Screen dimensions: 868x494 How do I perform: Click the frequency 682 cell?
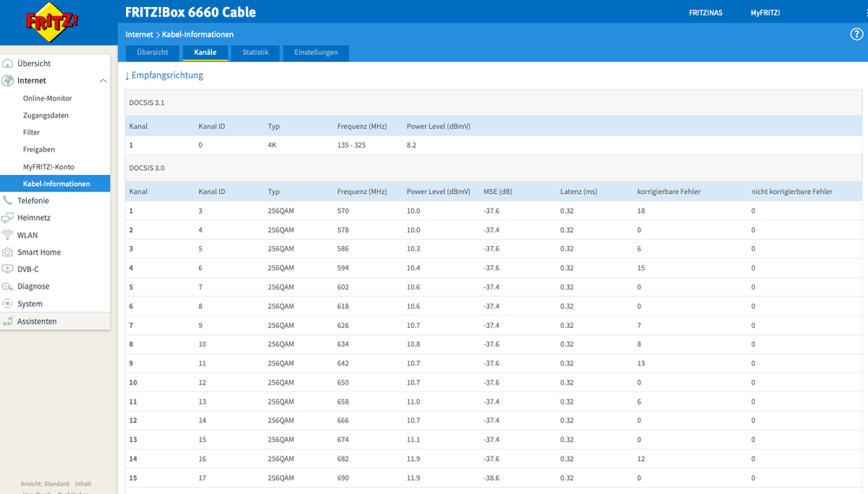point(343,459)
